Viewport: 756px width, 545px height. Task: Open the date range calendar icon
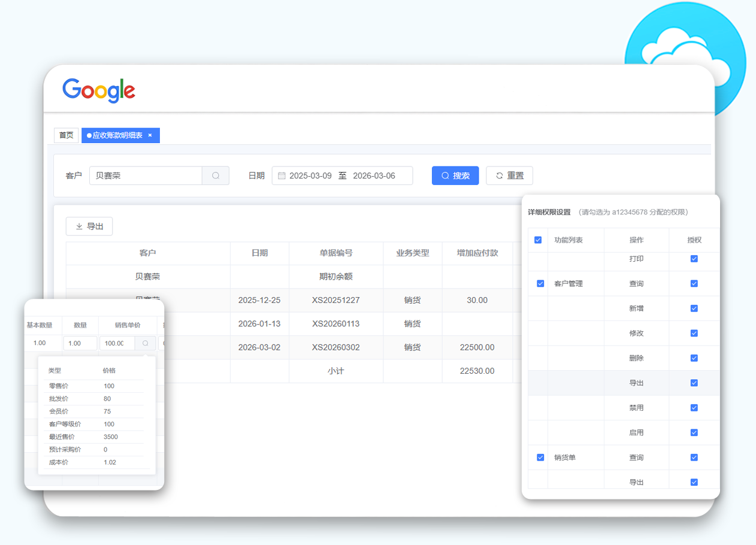[282, 175]
